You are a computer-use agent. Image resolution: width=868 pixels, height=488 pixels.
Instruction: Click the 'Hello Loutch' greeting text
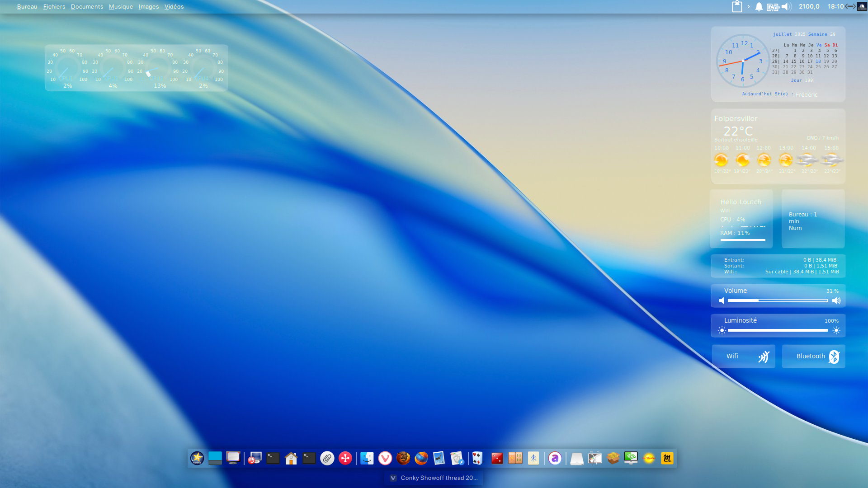coord(741,202)
